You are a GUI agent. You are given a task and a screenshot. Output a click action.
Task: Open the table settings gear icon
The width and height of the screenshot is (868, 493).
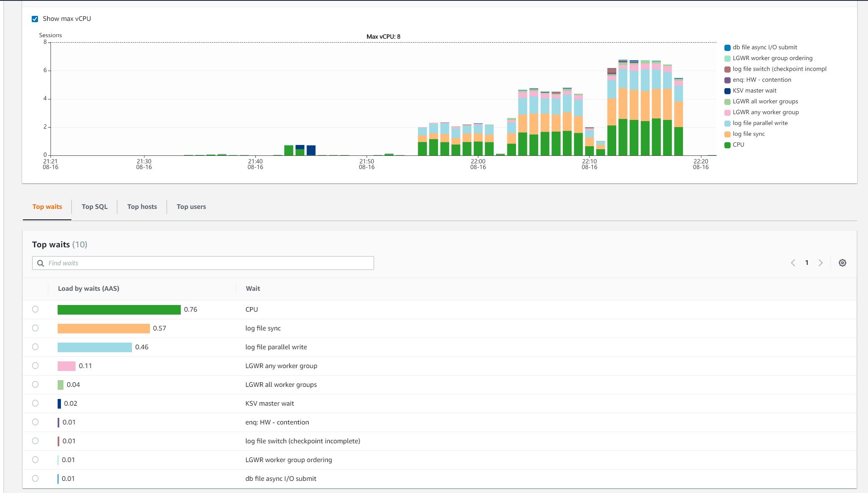click(x=842, y=263)
